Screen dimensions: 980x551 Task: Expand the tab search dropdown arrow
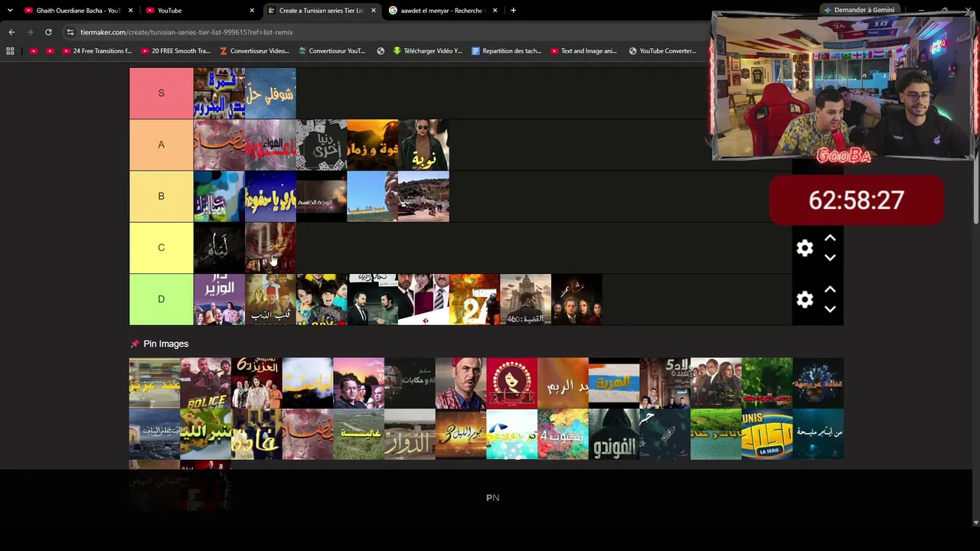pyautogui.click(x=10, y=11)
